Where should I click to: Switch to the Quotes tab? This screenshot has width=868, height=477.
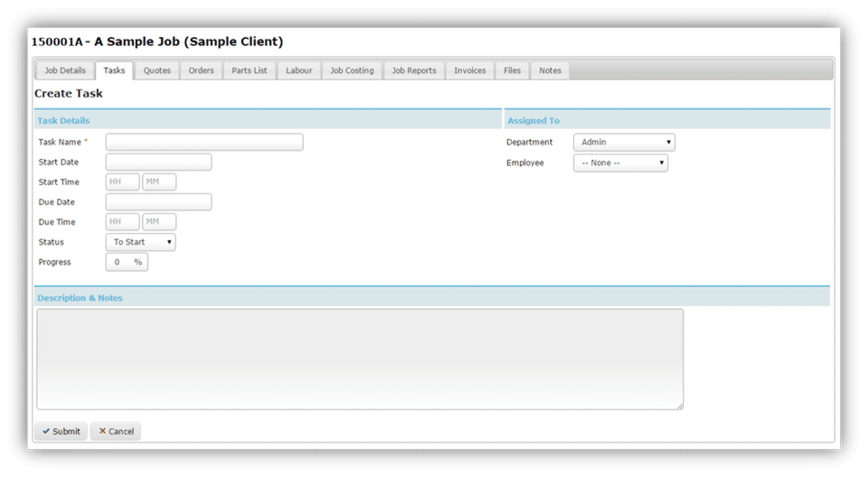(157, 70)
